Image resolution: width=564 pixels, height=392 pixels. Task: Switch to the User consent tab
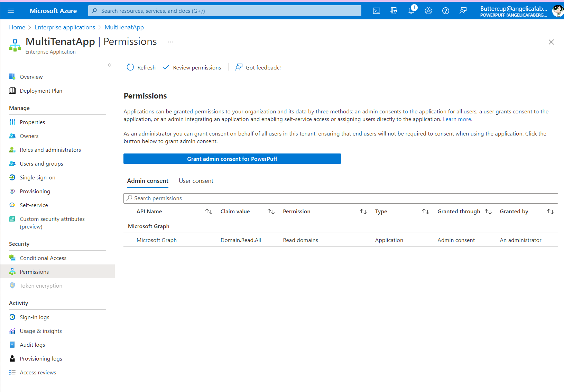point(196,181)
